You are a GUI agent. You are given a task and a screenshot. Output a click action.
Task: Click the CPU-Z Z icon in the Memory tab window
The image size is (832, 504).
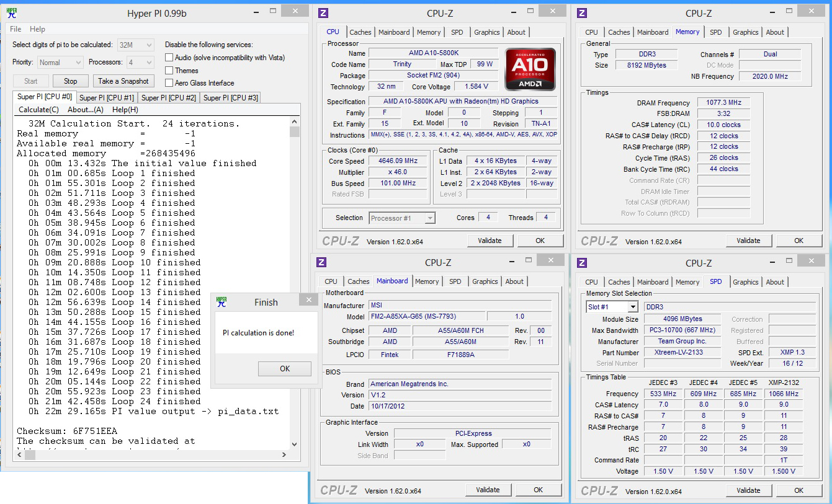pyautogui.click(x=582, y=13)
